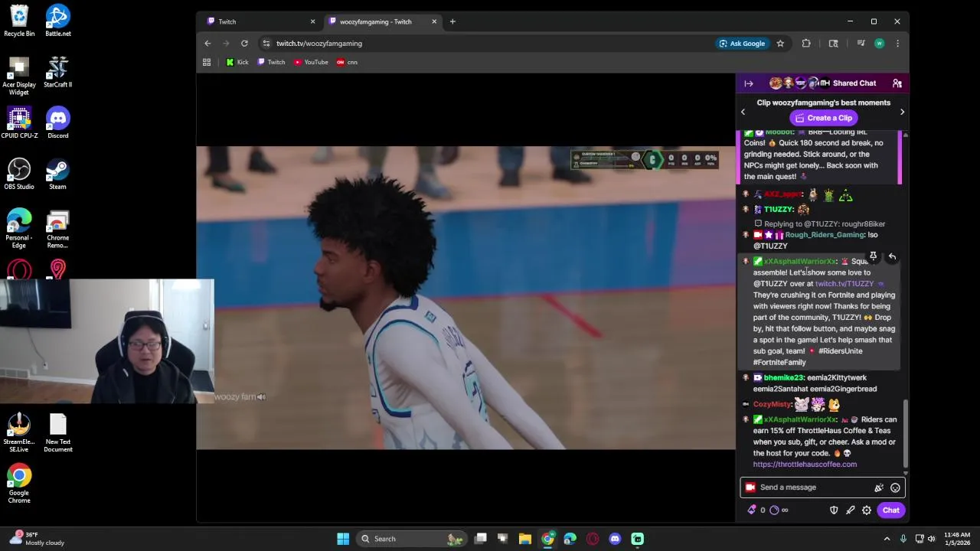Open the Bits balance icon

[x=753, y=510]
